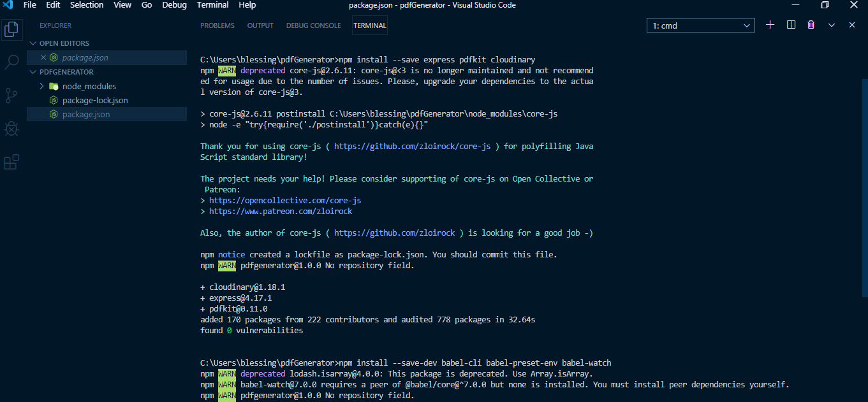
Task: Click the EXPLORER panel title
Action: pos(55,25)
